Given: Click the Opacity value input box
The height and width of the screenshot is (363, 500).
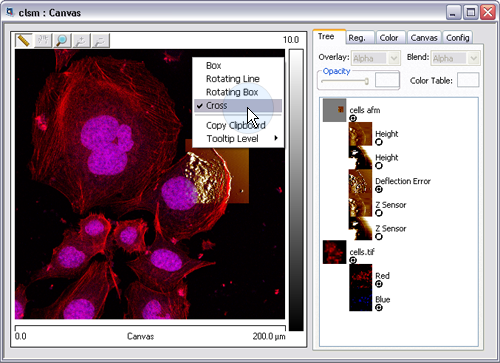Looking at the screenshot, I should [x=387, y=80].
